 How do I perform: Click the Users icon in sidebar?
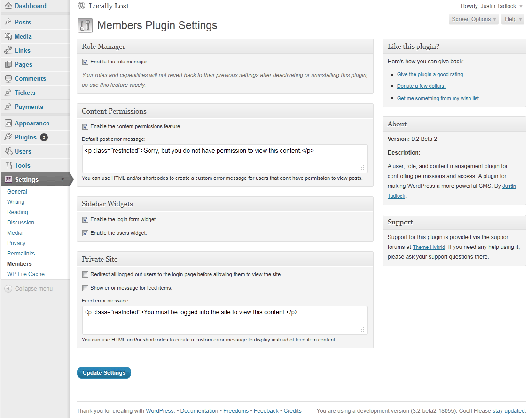coord(8,151)
